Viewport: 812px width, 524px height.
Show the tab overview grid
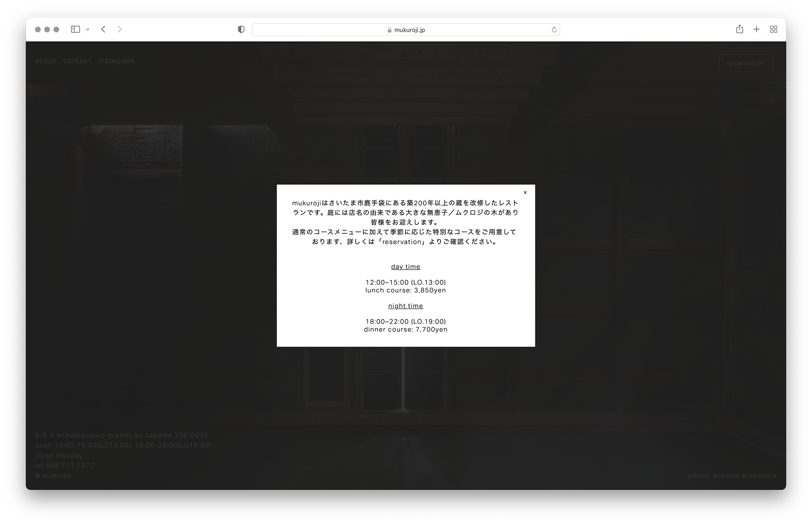[774, 29]
